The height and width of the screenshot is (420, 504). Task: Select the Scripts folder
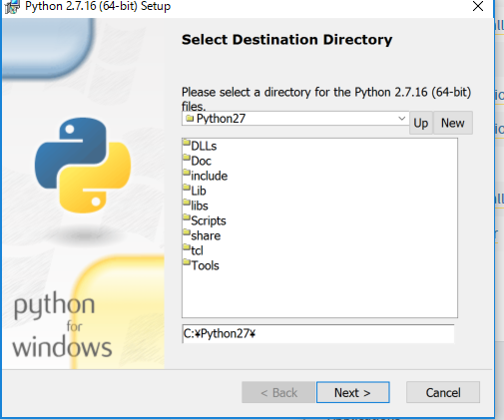(x=209, y=220)
